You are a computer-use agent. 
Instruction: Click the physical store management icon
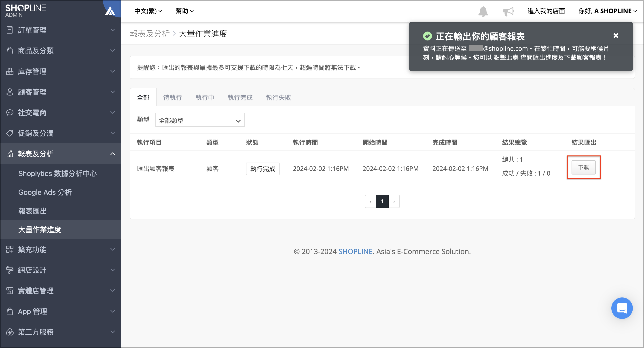point(10,291)
